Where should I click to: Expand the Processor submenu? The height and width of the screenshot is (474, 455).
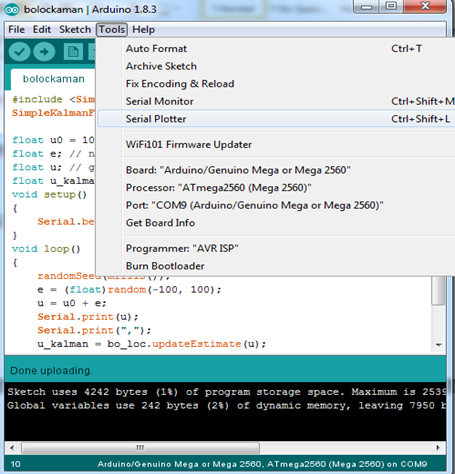pos(276,188)
